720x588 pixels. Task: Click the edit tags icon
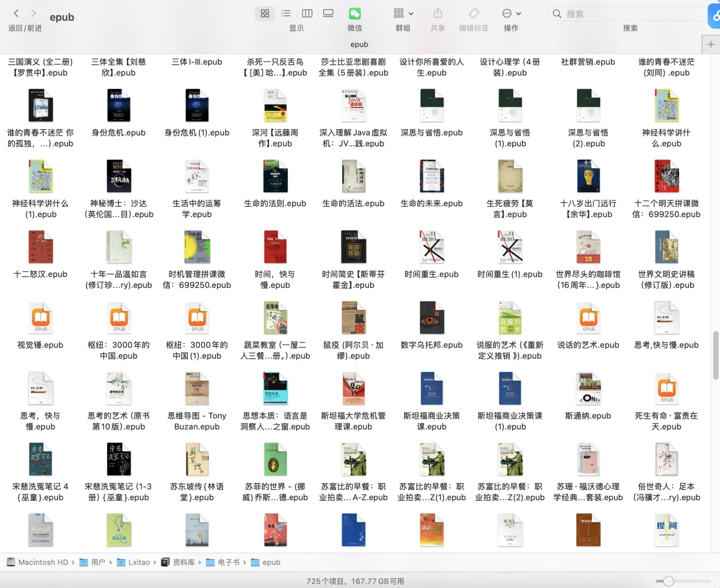pos(474,13)
